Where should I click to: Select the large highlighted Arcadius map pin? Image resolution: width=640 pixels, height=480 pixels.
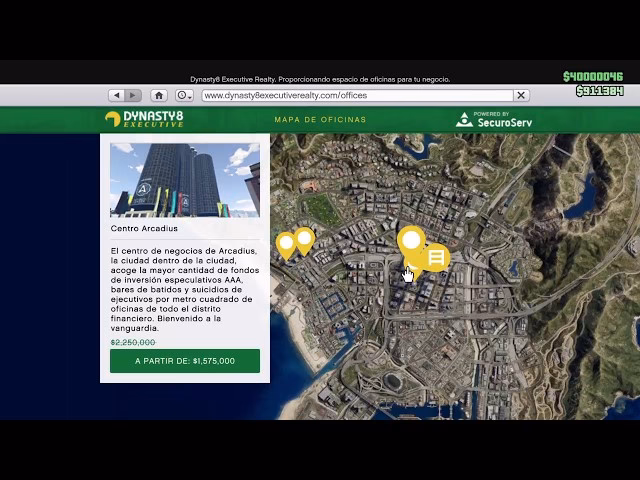[x=411, y=242]
